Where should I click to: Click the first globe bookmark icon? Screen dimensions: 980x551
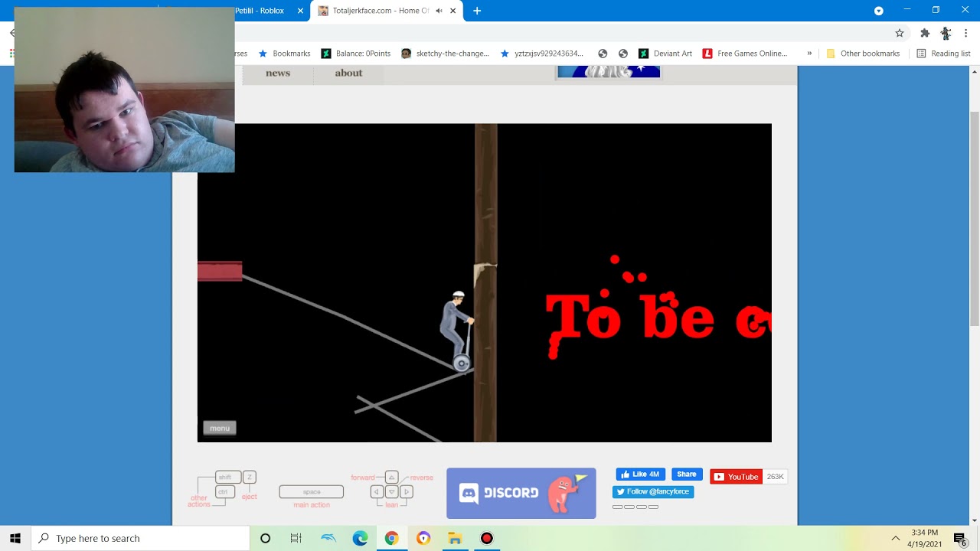click(x=603, y=54)
